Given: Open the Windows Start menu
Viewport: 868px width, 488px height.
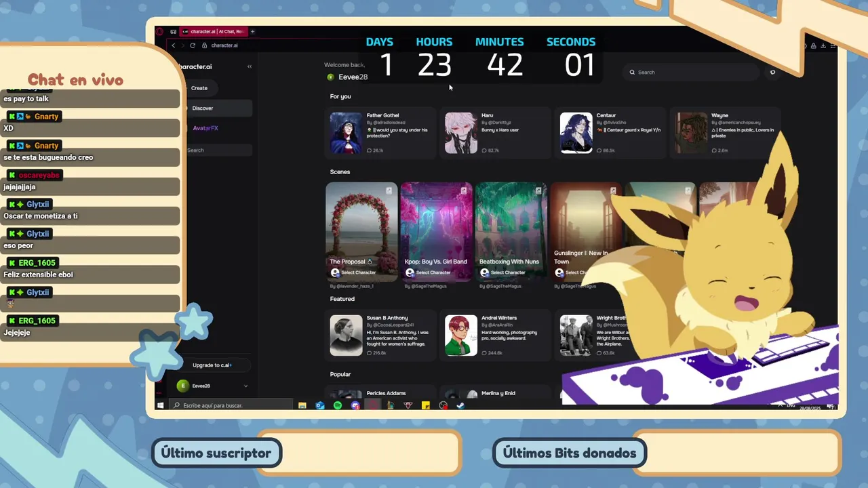Looking at the screenshot, I should click(161, 405).
